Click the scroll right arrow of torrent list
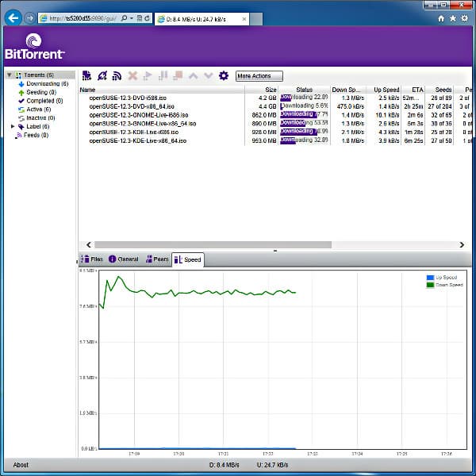 tap(462, 244)
